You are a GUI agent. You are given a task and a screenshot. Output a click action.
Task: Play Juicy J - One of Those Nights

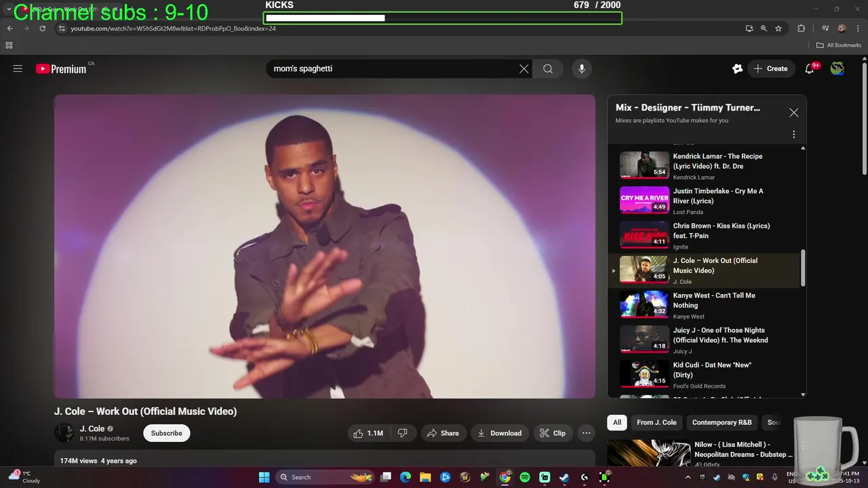(705, 340)
